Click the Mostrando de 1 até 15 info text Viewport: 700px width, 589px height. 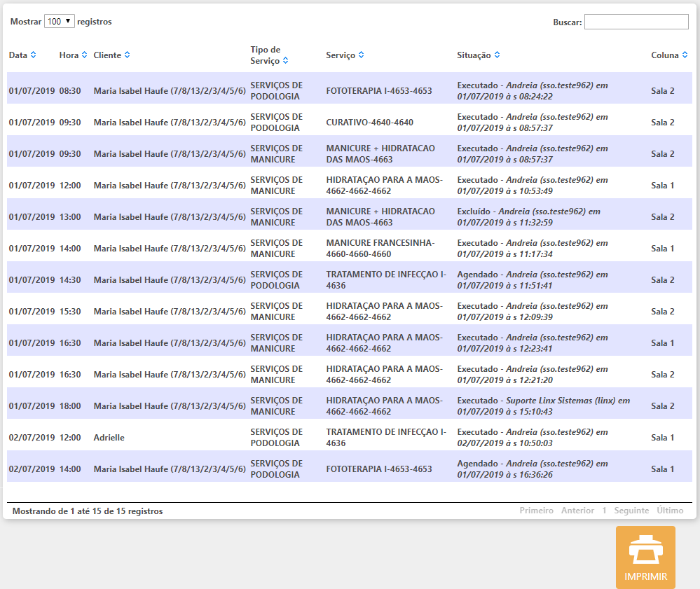88,511
